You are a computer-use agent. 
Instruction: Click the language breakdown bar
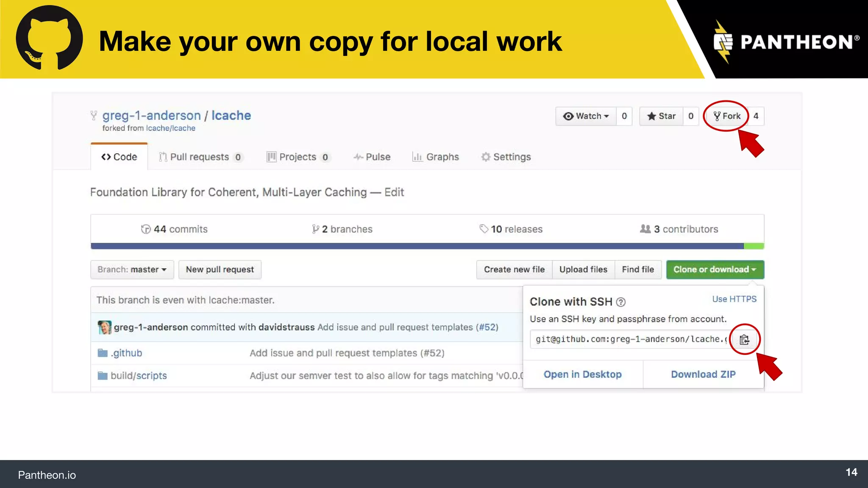pyautogui.click(x=427, y=246)
